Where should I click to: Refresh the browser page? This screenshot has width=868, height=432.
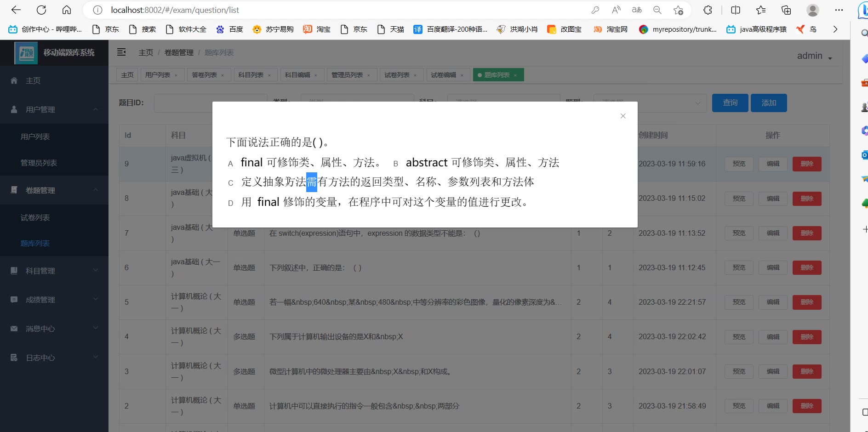pos(41,10)
